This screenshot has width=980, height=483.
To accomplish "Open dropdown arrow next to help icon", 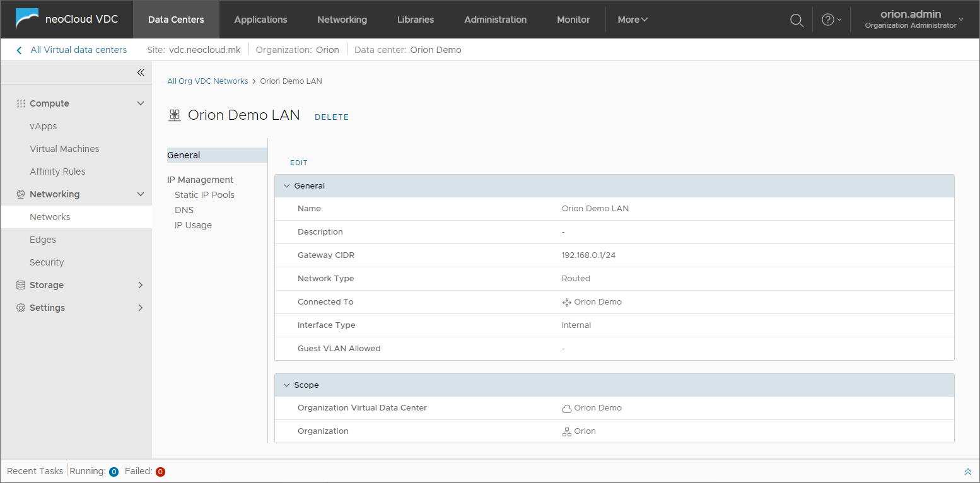I will tap(839, 20).
